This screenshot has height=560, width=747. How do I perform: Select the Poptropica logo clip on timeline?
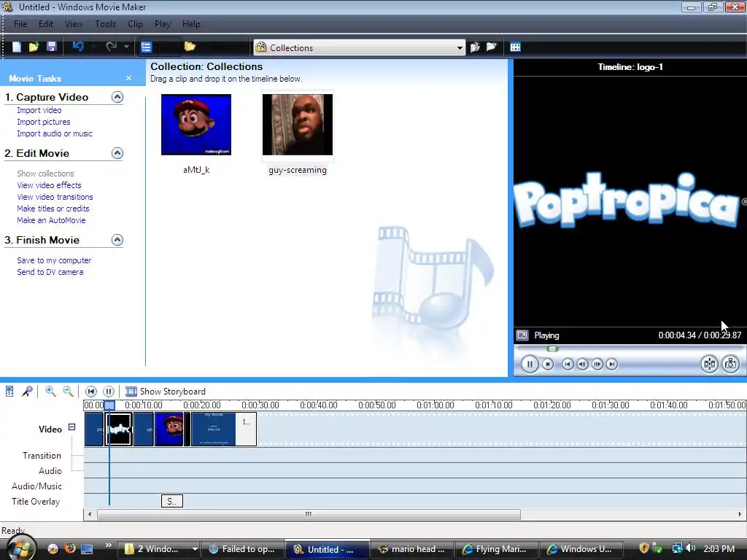pyautogui.click(x=119, y=429)
